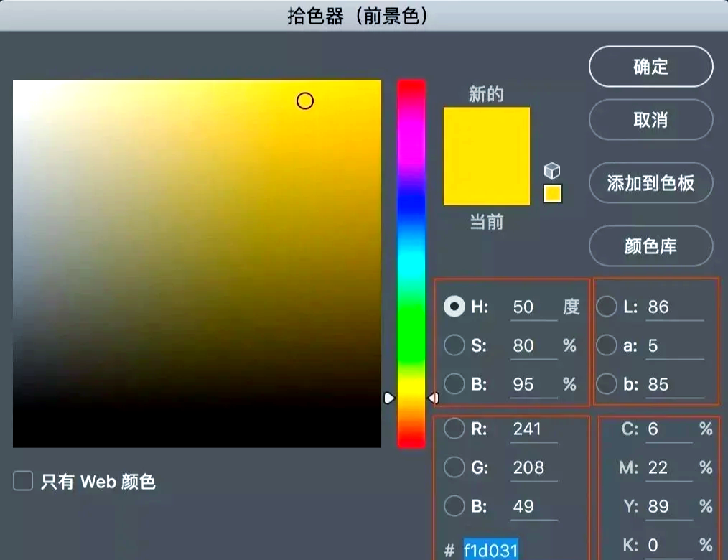Screen dimensions: 728x560
Task: Select the Lab a radio button
Action: (607, 345)
